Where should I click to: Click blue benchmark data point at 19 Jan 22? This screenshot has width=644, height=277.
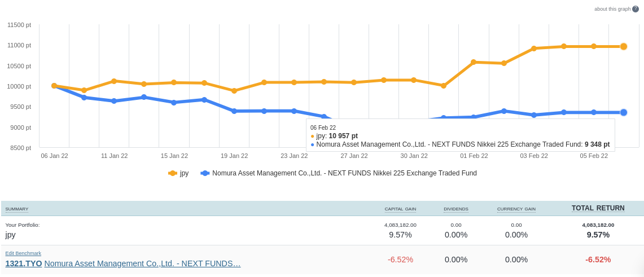[234, 111]
